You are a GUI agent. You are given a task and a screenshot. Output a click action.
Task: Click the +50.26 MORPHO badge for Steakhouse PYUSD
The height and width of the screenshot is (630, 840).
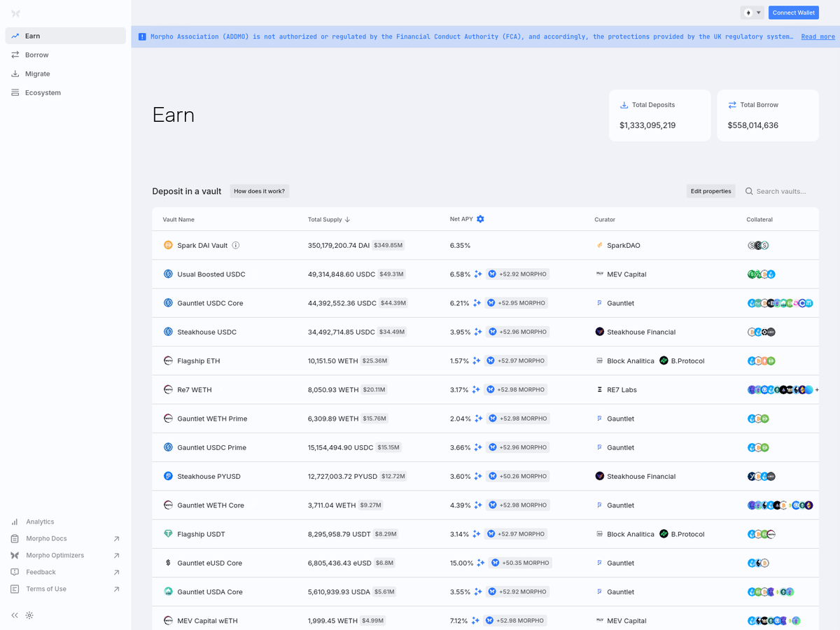518,476
